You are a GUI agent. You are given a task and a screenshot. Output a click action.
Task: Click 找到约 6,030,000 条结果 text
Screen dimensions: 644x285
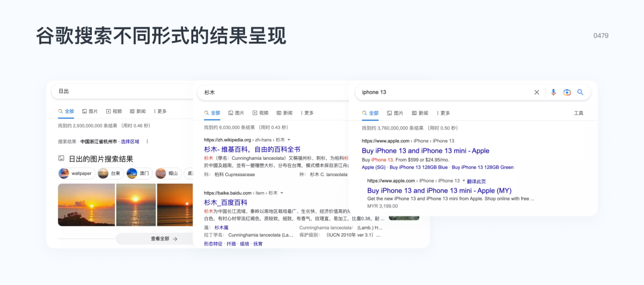pyautogui.click(x=246, y=128)
